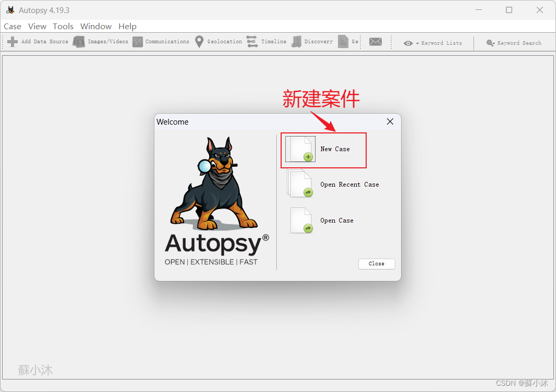The image size is (556, 392).
Task: Open the Window menu
Action: click(96, 27)
